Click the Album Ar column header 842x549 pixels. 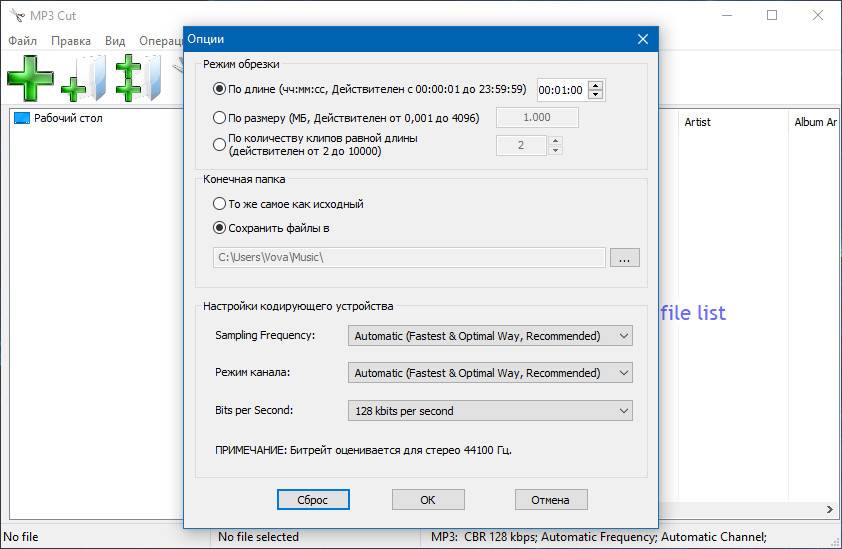click(814, 122)
